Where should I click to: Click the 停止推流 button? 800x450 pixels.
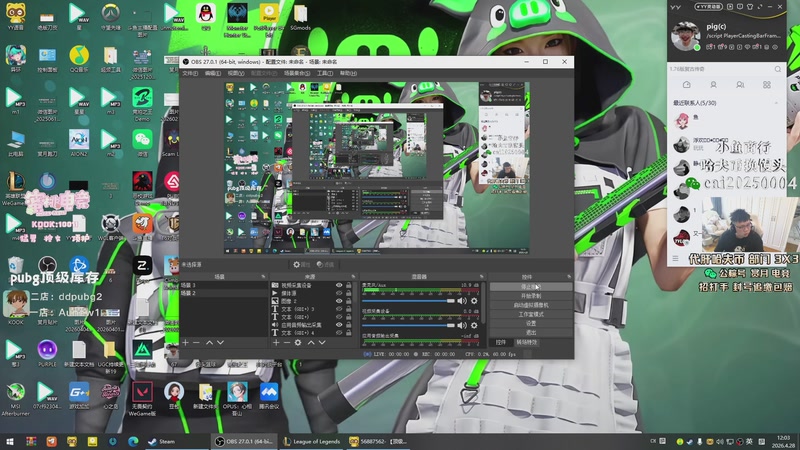[531, 287]
